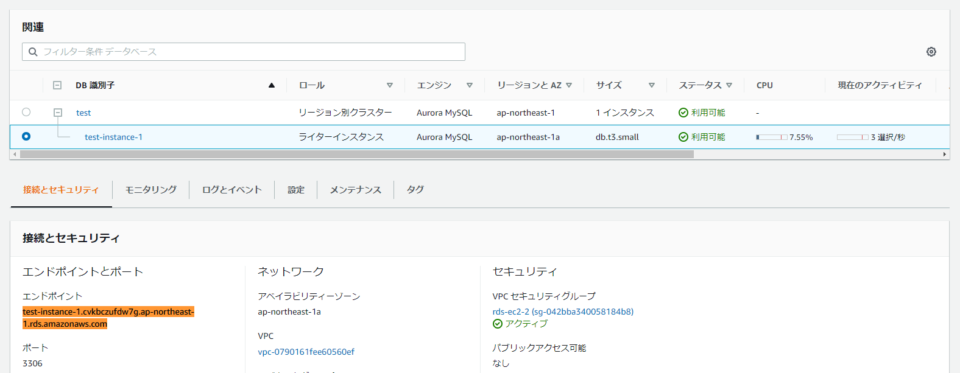Sort by エンジン column dropdown arrow
The width and height of the screenshot is (960, 373).
470,86
